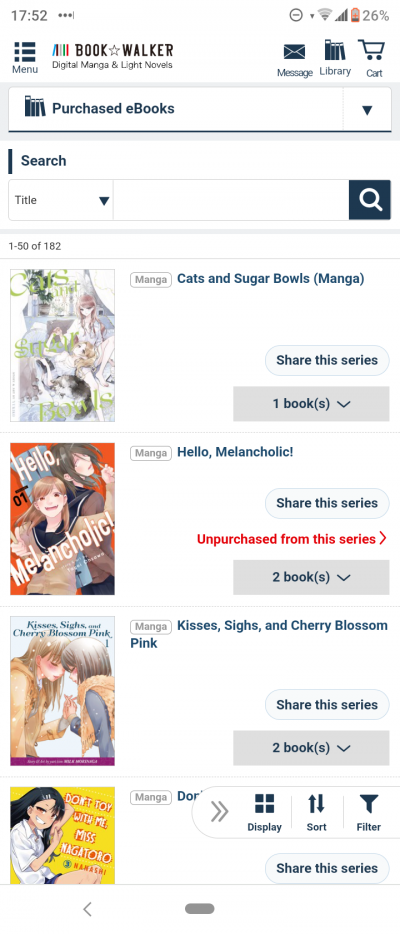Expand the Purchased eBooks dropdown arrow

[x=367, y=110]
